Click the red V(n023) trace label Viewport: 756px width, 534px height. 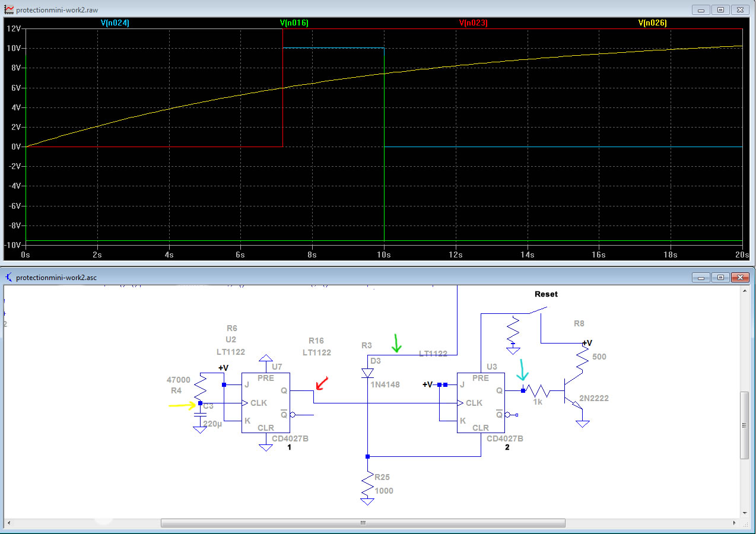tap(474, 23)
